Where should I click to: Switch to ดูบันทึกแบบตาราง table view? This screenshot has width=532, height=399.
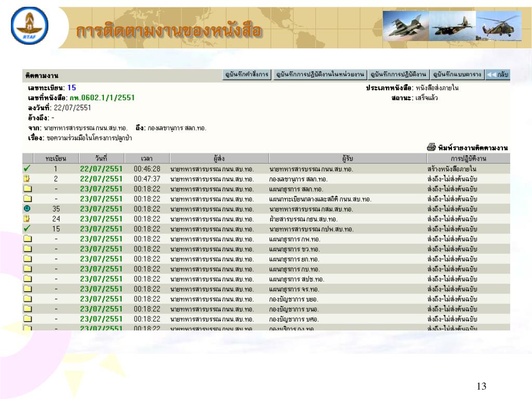point(457,74)
